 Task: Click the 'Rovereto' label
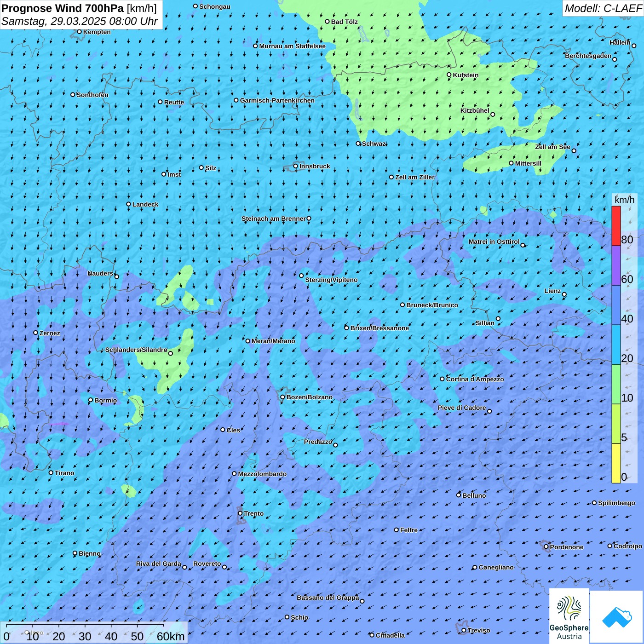tap(207, 563)
